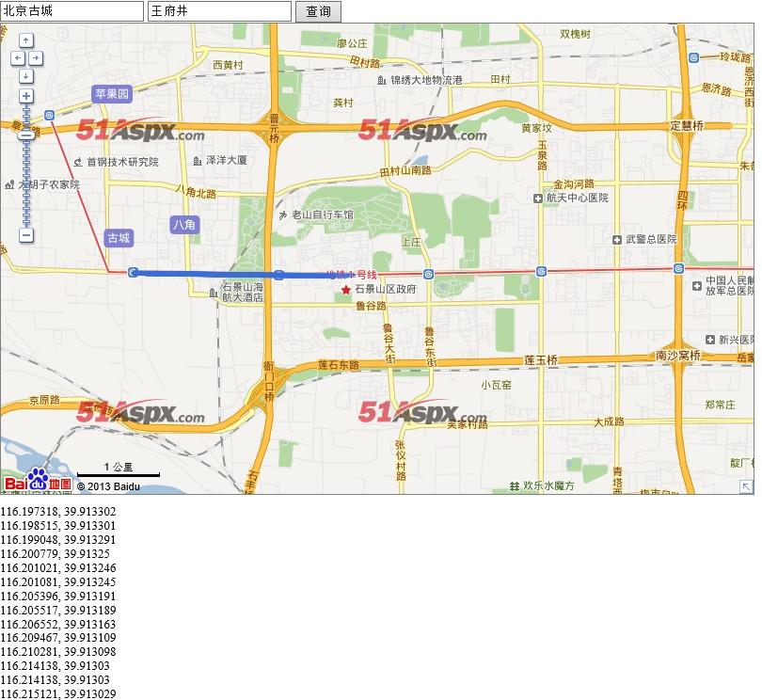Pan the map left with arrow control
The width and height of the screenshot is (762, 700).
(x=18, y=58)
